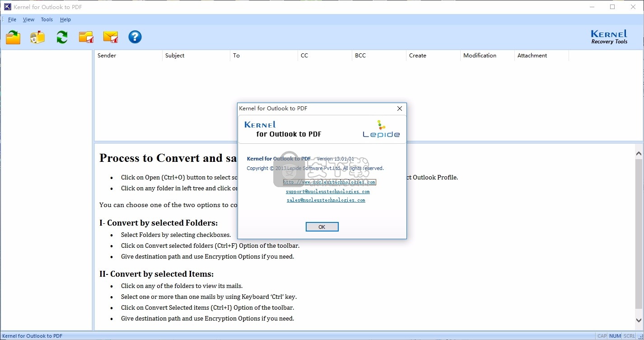
Task: Click the 'II- Convert by selected Items:' heading
Action: pos(157,274)
